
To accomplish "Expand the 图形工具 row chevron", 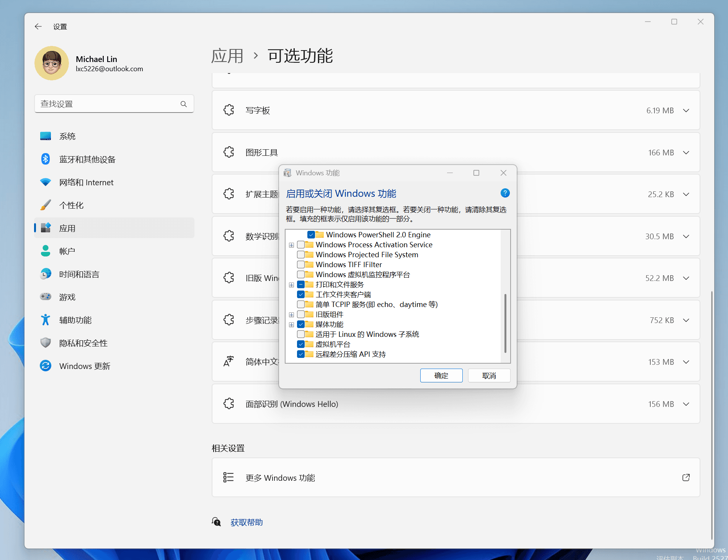I will pyautogui.click(x=686, y=153).
